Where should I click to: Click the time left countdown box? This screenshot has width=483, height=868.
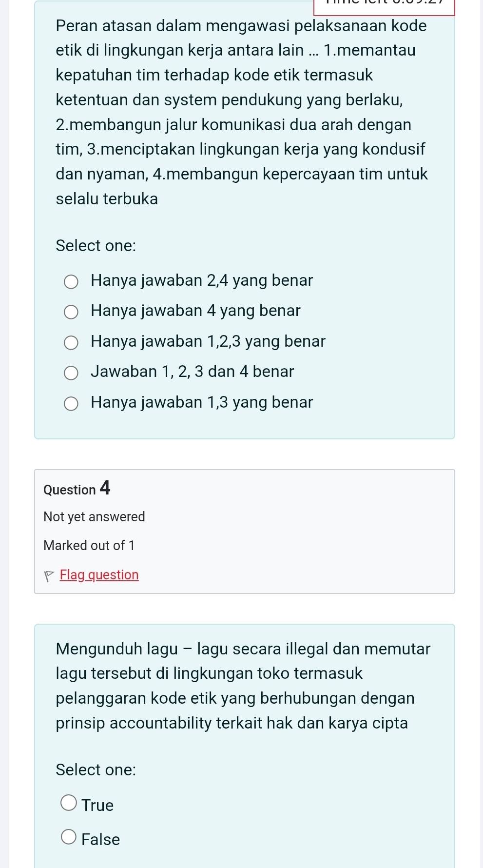pos(384,6)
